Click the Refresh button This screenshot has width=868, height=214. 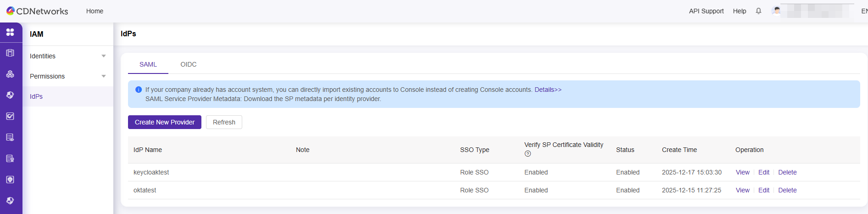pyautogui.click(x=224, y=122)
